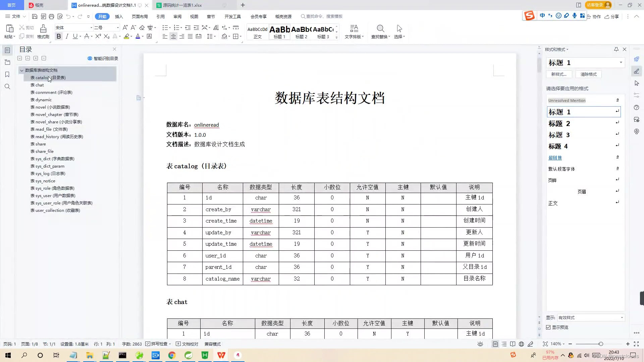Click the undo icon in toolbar
The height and width of the screenshot is (362, 644).
(x=68, y=16)
